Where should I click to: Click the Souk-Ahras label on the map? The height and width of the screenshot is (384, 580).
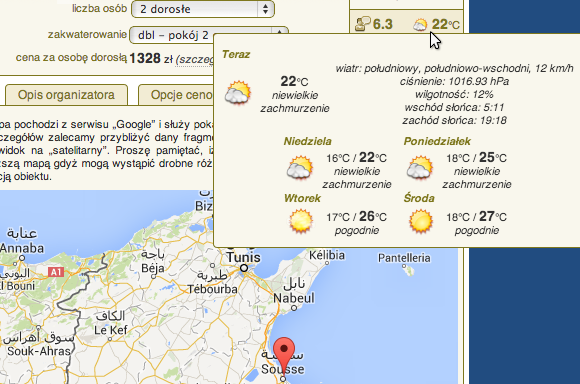pos(39,351)
